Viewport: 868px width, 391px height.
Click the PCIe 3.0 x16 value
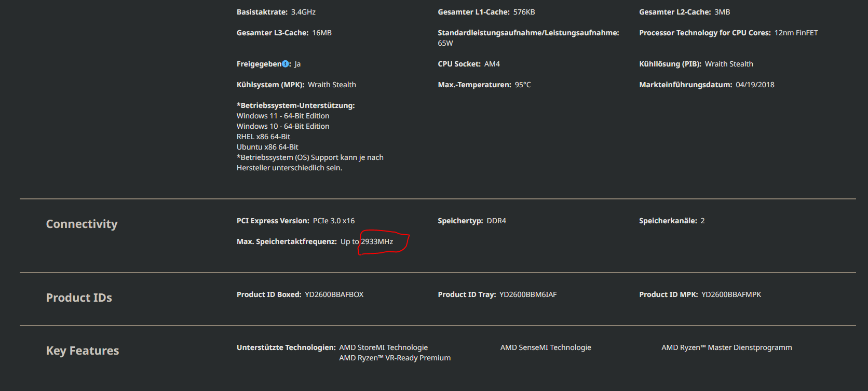click(334, 221)
